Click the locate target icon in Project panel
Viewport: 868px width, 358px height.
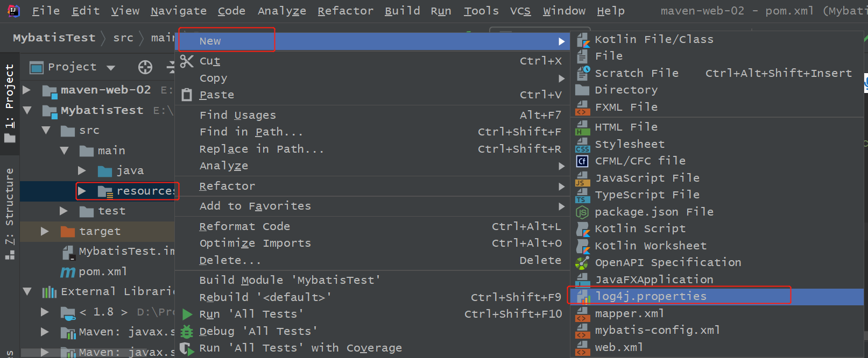[145, 67]
